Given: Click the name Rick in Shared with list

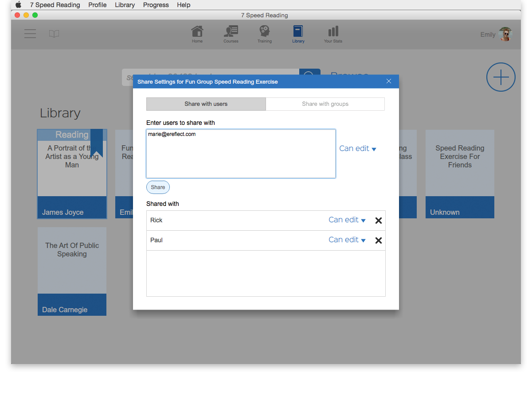Looking at the screenshot, I should click(x=156, y=220).
